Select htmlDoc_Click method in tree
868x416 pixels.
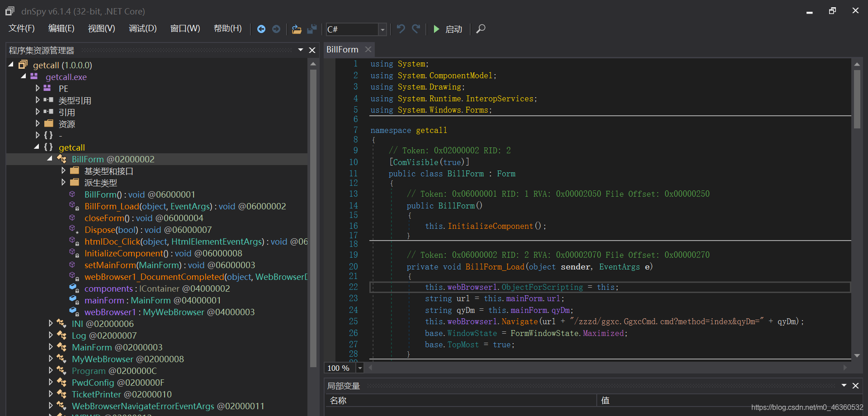click(196, 241)
